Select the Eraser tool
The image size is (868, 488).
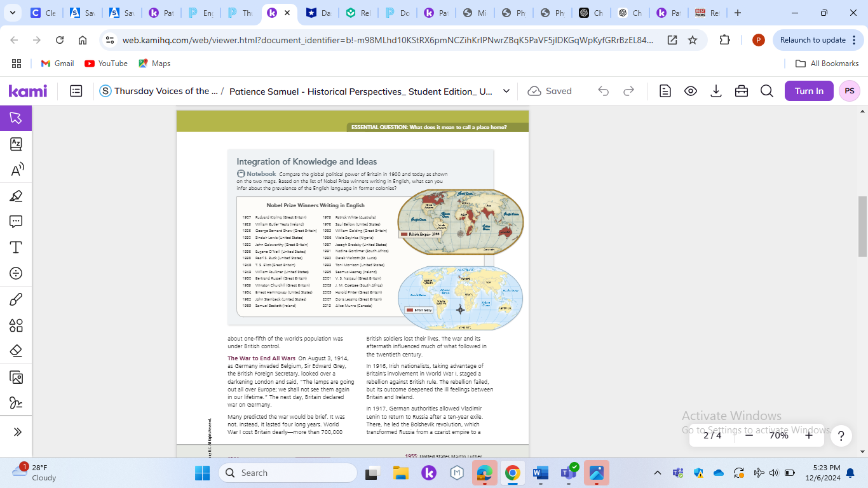(x=16, y=351)
